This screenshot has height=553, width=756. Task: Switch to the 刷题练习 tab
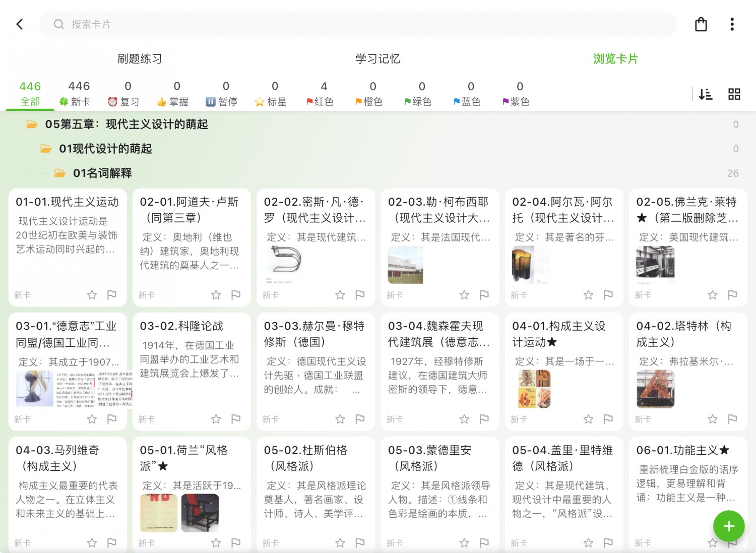tap(140, 58)
